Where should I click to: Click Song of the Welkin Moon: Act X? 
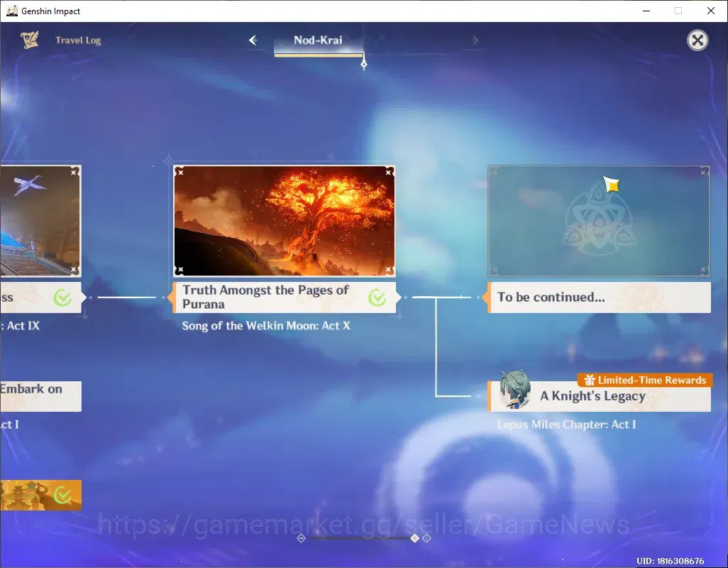(x=266, y=326)
